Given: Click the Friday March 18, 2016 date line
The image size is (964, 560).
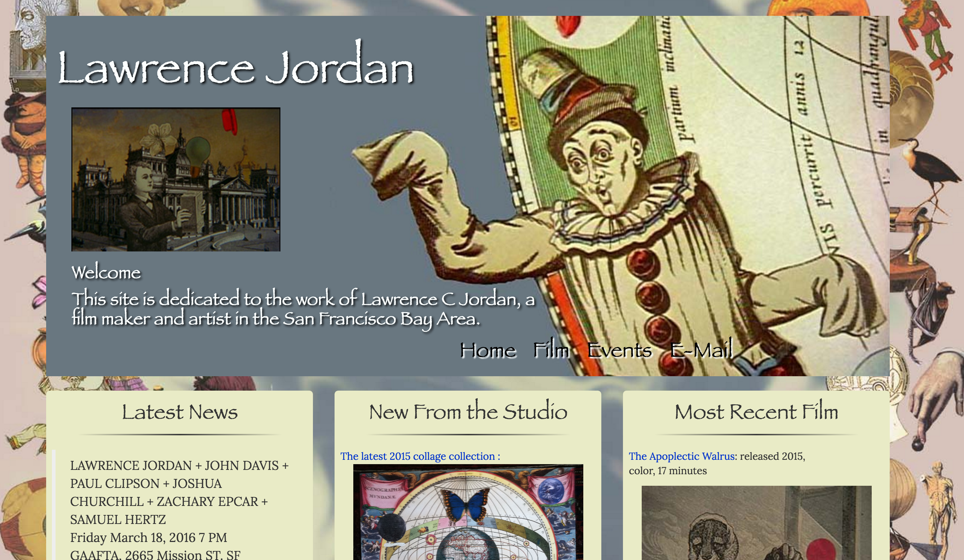Looking at the screenshot, I should pyautogui.click(x=149, y=537).
